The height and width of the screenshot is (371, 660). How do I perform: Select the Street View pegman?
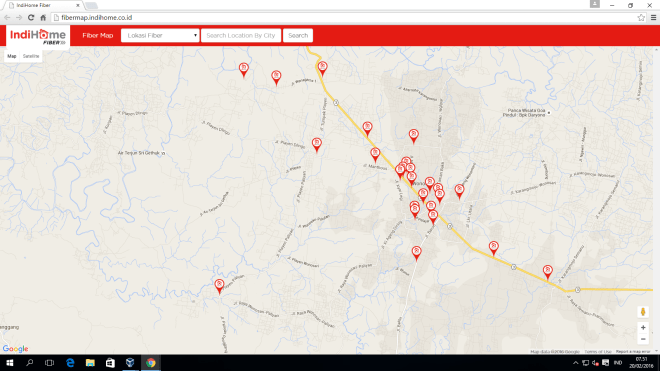pos(643,312)
